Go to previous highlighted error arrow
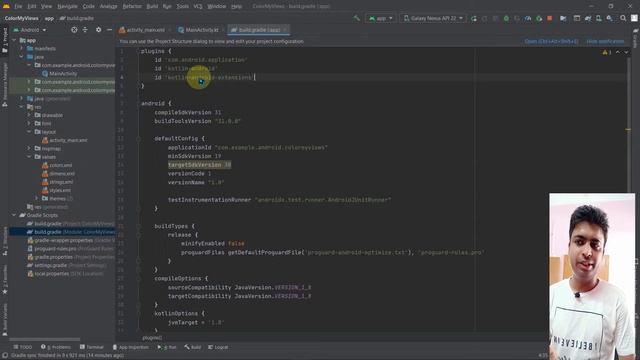640x360 pixels. pyautogui.click(x=618, y=52)
